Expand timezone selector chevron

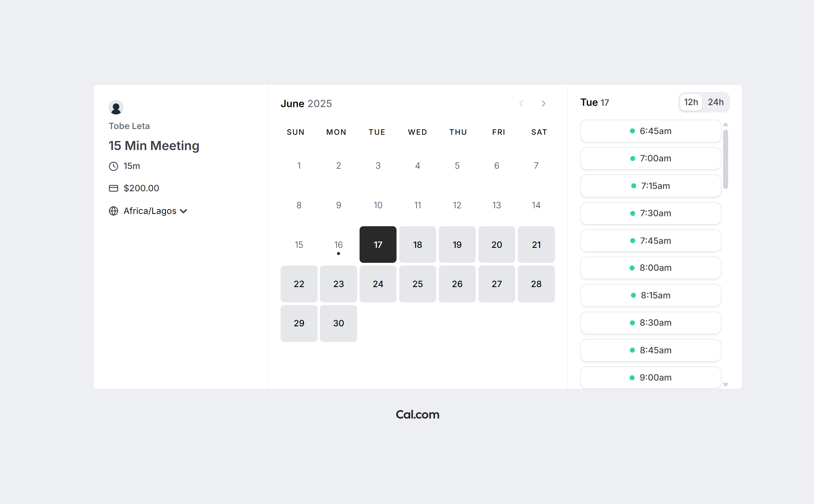coord(183,211)
